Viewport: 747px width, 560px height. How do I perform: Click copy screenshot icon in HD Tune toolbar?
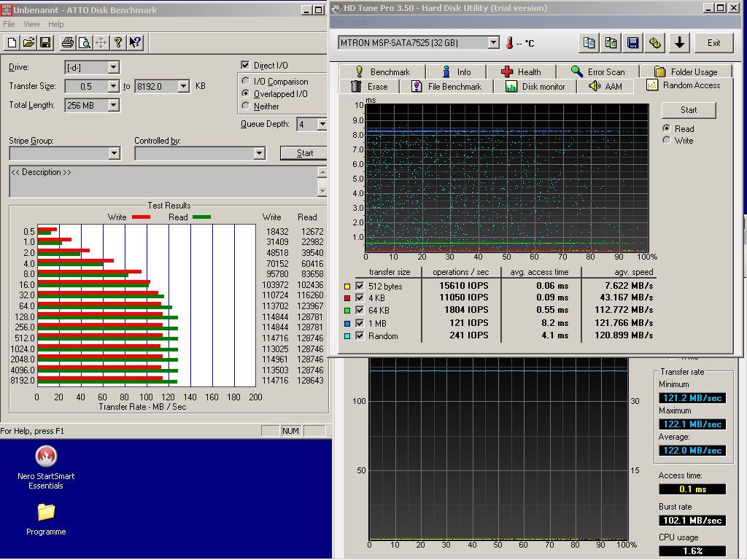611,43
